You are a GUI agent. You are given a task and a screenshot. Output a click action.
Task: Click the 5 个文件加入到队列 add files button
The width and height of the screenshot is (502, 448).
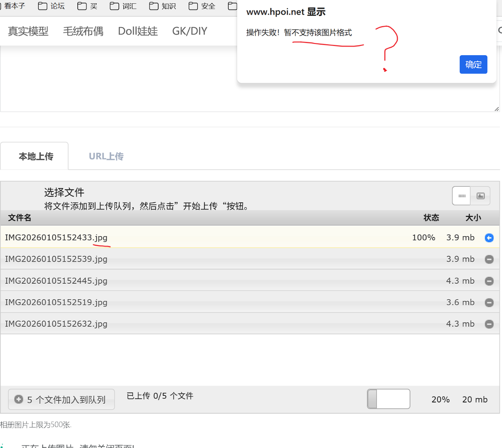tap(61, 400)
